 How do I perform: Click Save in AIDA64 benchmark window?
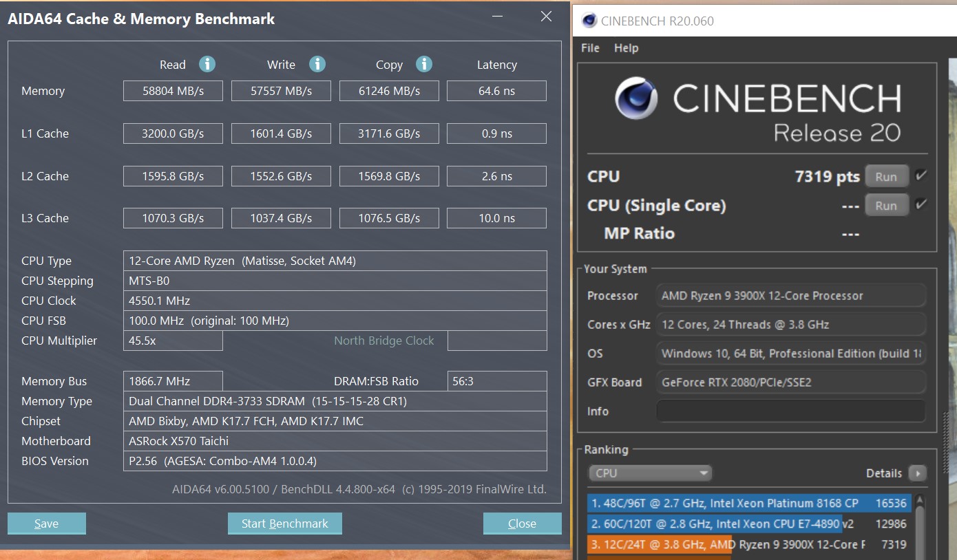click(47, 524)
